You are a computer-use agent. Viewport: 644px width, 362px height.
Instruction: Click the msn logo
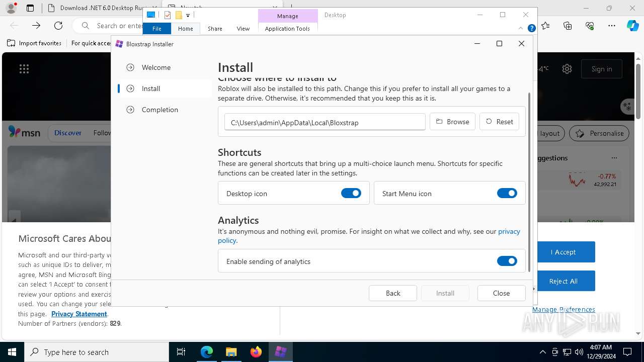point(24,133)
